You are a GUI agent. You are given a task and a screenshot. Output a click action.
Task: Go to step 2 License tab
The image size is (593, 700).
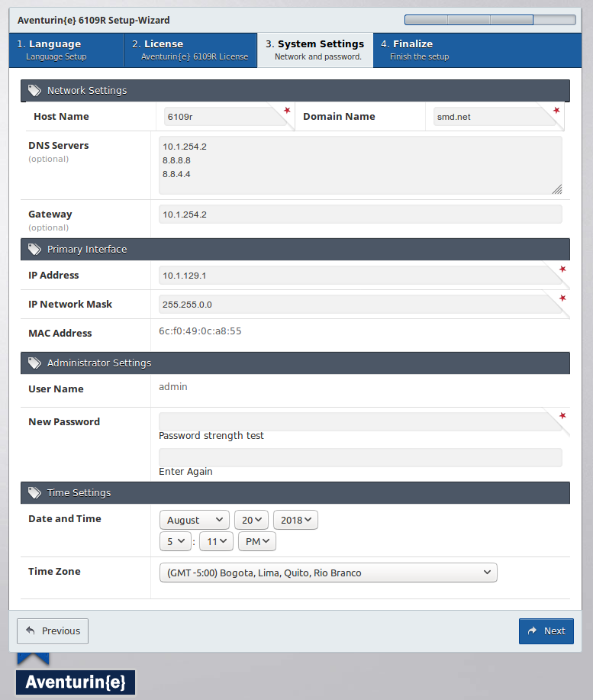click(191, 50)
